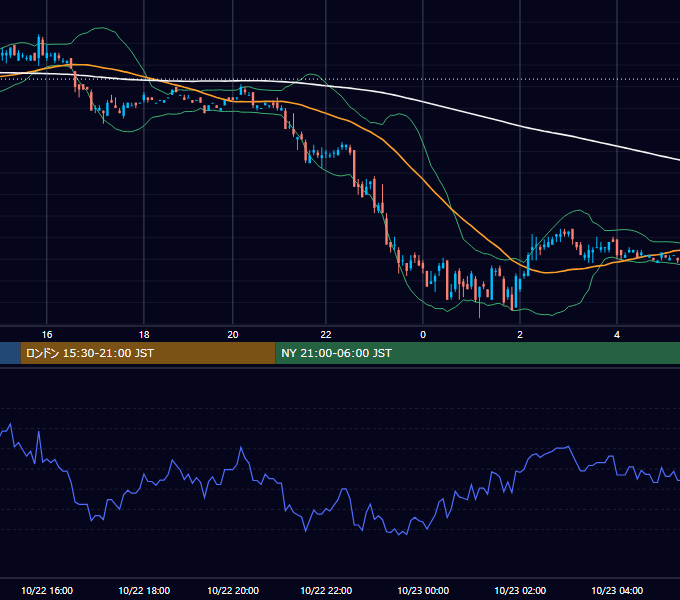Click the 10/23 00:00 date label
This screenshot has width=680, height=600.
423,590
